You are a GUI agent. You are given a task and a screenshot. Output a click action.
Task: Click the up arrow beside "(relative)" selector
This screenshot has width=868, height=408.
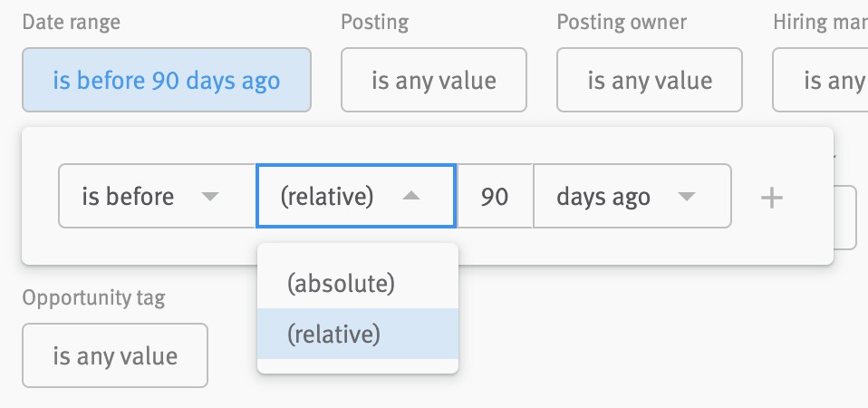click(x=411, y=196)
